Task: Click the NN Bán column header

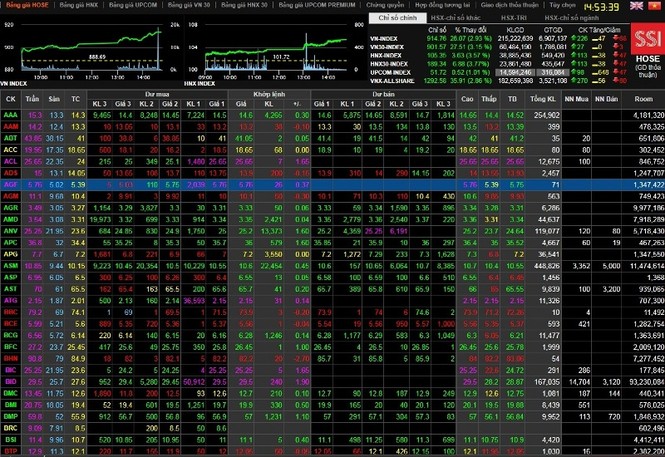Action: pyautogui.click(x=606, y=99)
